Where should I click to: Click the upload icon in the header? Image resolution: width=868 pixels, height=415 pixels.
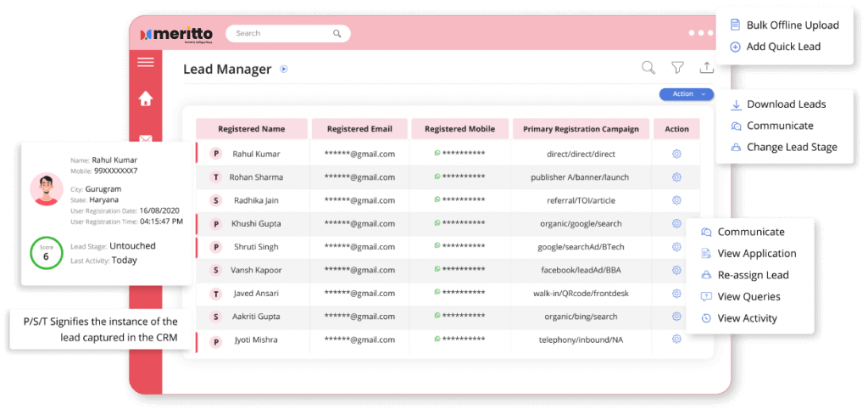coord(705,68)
